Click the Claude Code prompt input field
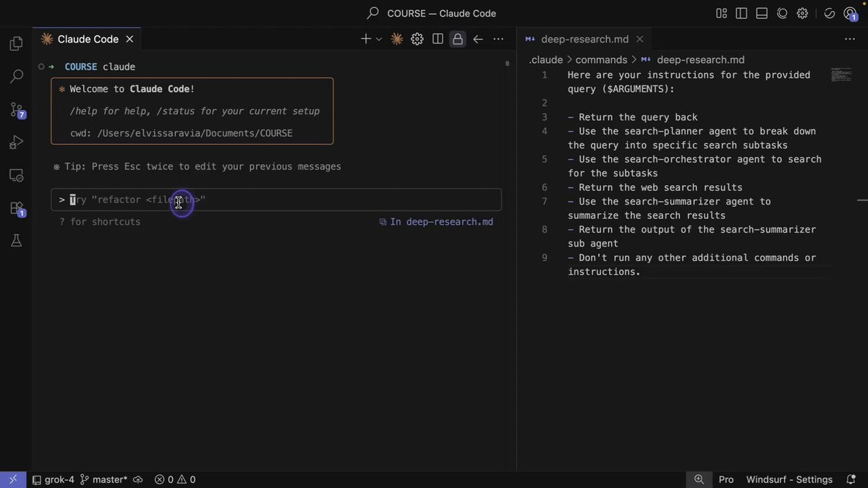Image resolution: width=868 pixels, height=488 pixels. coord(276,200)
